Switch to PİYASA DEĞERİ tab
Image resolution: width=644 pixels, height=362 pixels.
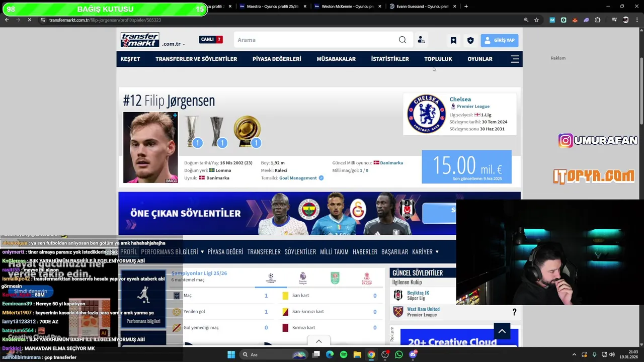[225, 251]
